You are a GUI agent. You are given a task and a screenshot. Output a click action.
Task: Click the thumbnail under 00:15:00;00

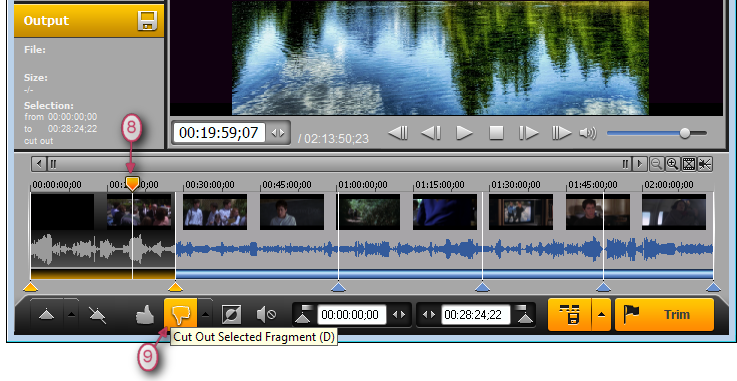point(139,212)
